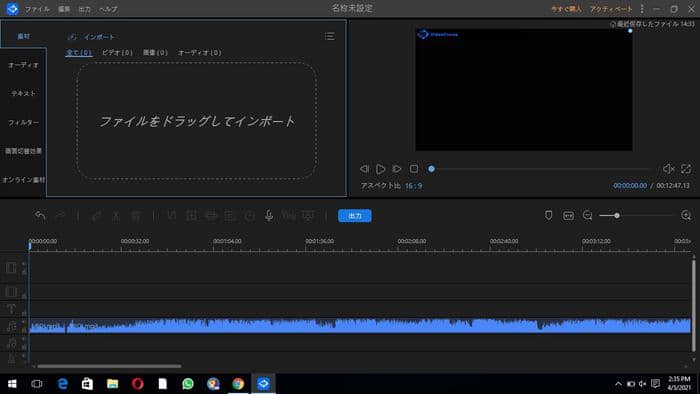This screenshot has width=700, height=394.
Task: Click the pencil edit tool icon
Action: (96, 216)
